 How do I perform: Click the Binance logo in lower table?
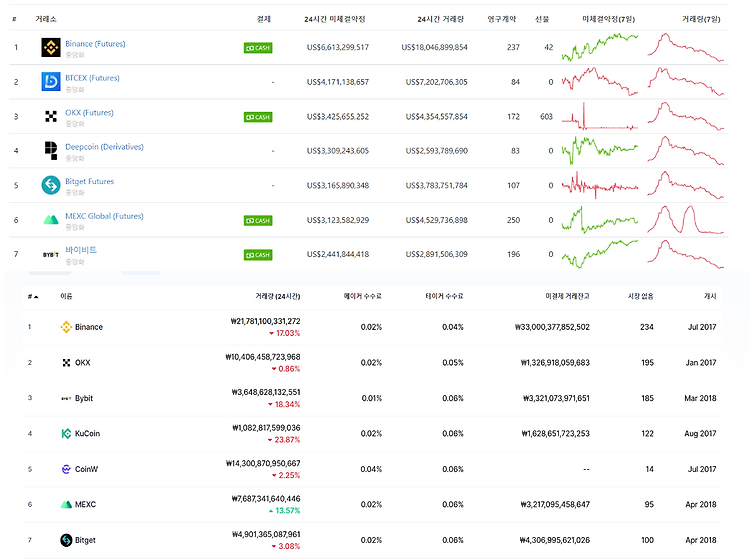66,327
